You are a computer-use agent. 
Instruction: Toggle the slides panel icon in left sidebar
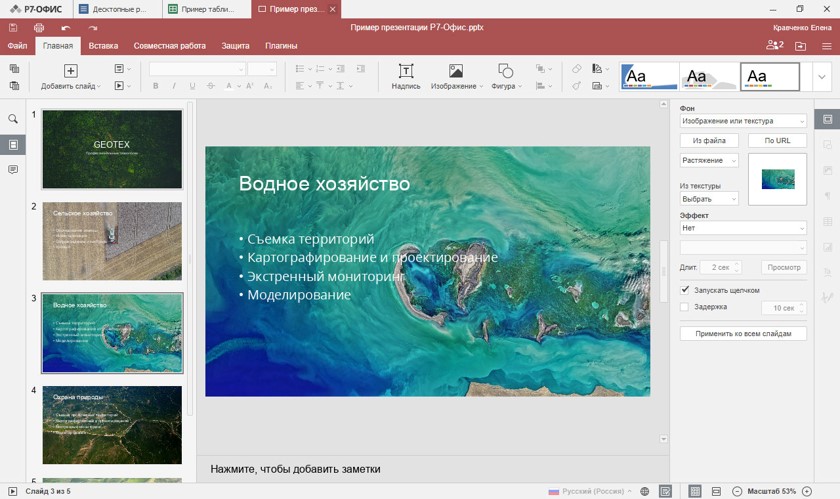13,145
